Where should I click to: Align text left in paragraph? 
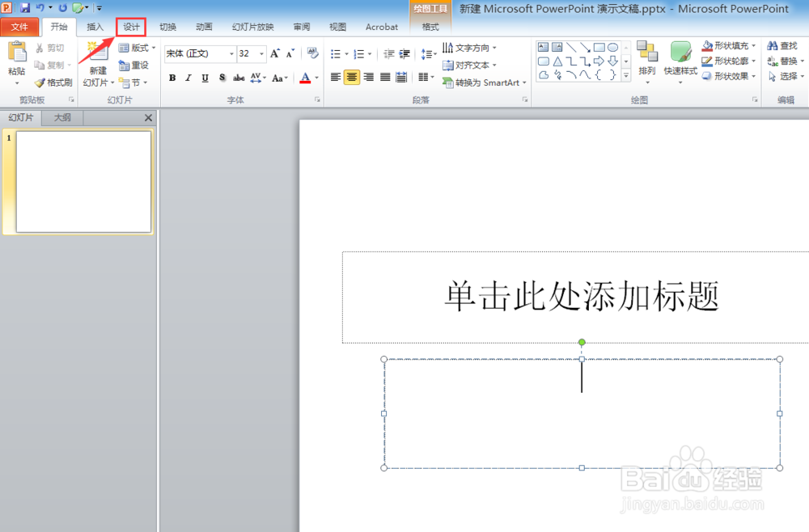point(336,78)
